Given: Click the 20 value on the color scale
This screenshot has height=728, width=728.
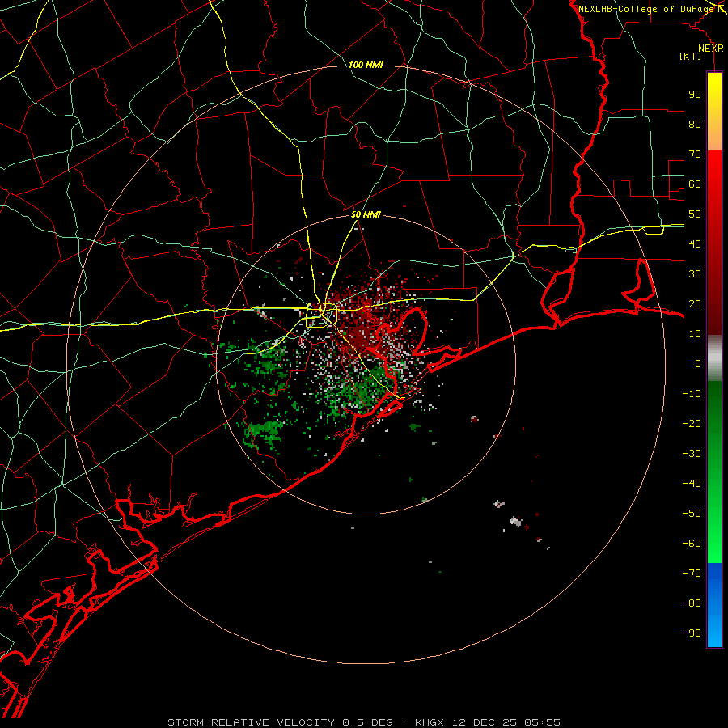Looking at the screenshot, I should pyautogui.click(x=695, y=304).
